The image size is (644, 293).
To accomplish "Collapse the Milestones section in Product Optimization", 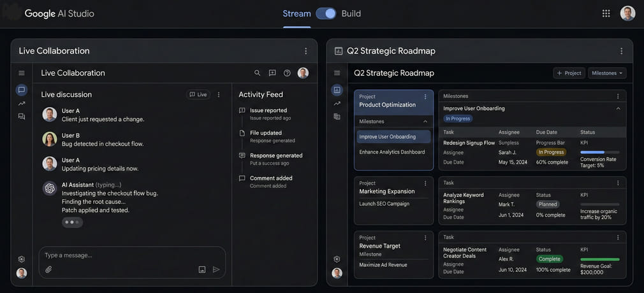I will 425,122.
